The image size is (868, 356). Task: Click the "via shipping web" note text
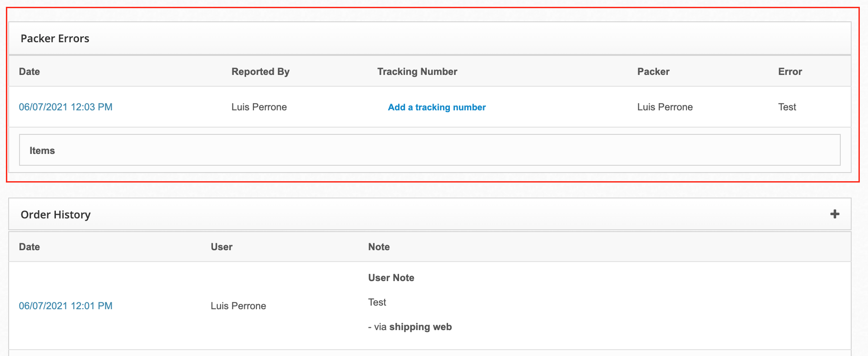410,327
